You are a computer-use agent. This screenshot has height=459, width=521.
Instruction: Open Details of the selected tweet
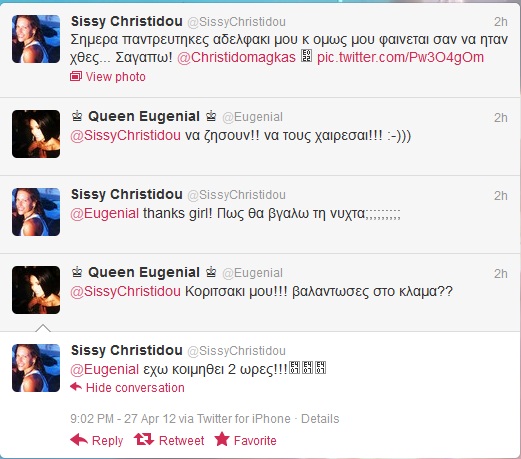(x=320, y=419)
